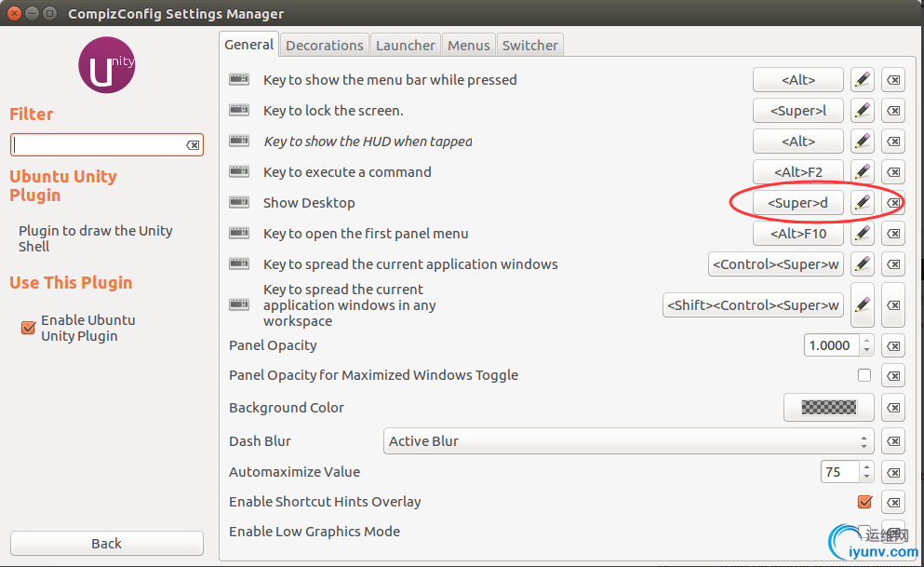The image size is (924, 567).
Task: Increase the Panel Opacity value with up arrow
Action: (x=867, y=340)
